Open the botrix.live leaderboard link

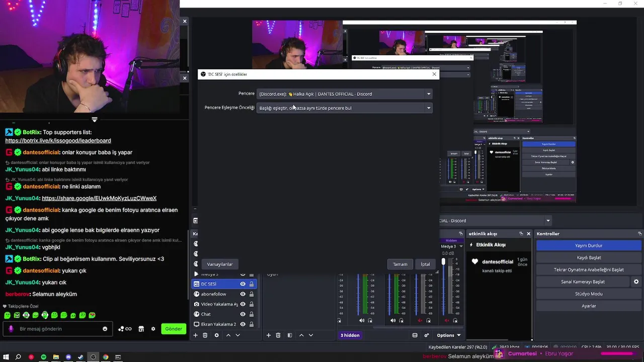click(58, 141)
